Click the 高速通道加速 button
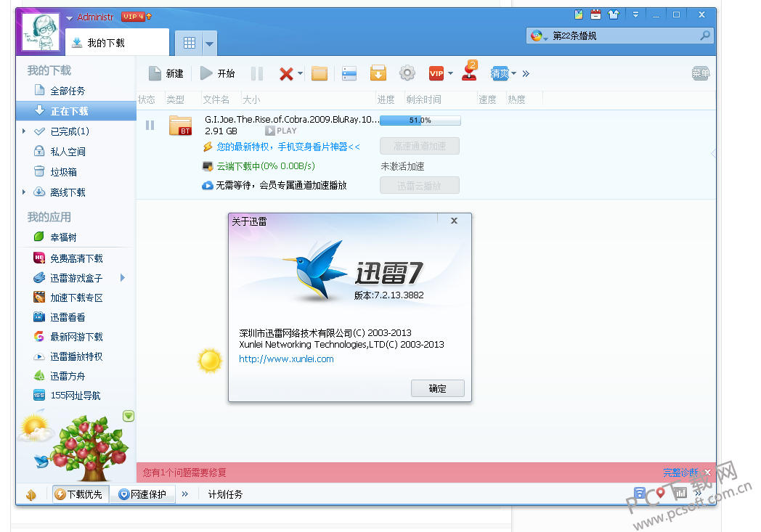This screenshot has height=532, width=761. 420,146
